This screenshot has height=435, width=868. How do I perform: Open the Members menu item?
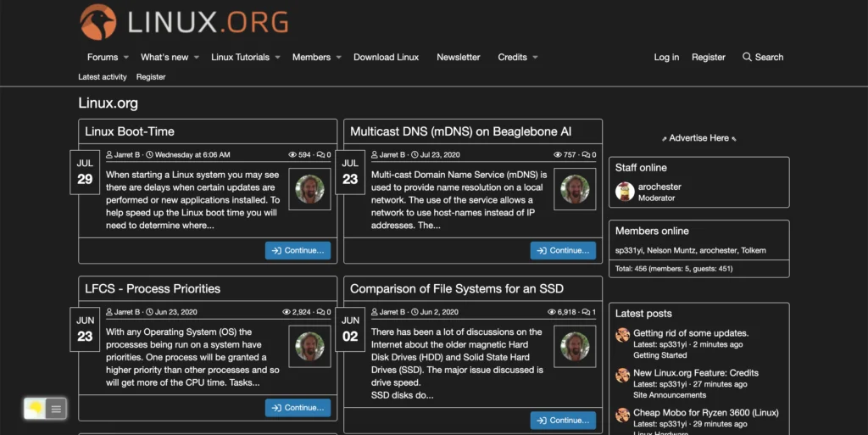pos(311,57)
